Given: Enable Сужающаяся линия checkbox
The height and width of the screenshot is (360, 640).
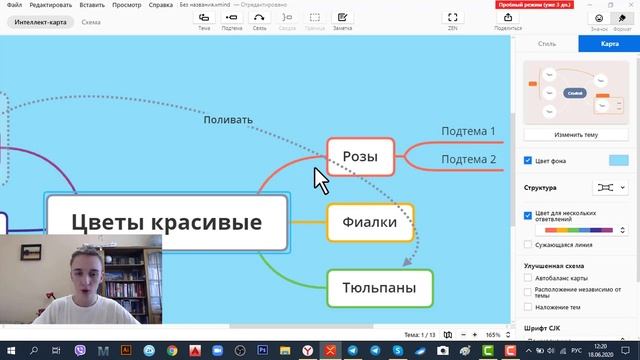Looking at the screenshot, I should pyautogui.click(x=528, y=244).
